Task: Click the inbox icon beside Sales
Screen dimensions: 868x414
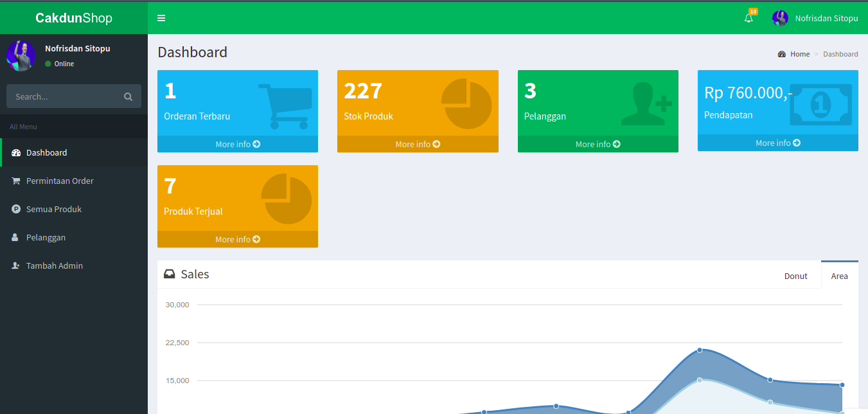Action: click(170, 274)
